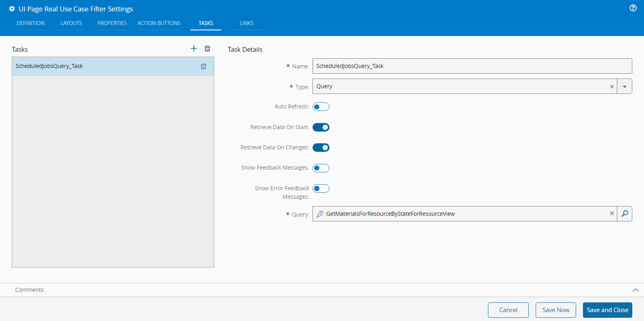The image size is (644, 321).
Task: Open the Action Buttons tab
Action: pyautogui.click(x=159, y=23)
